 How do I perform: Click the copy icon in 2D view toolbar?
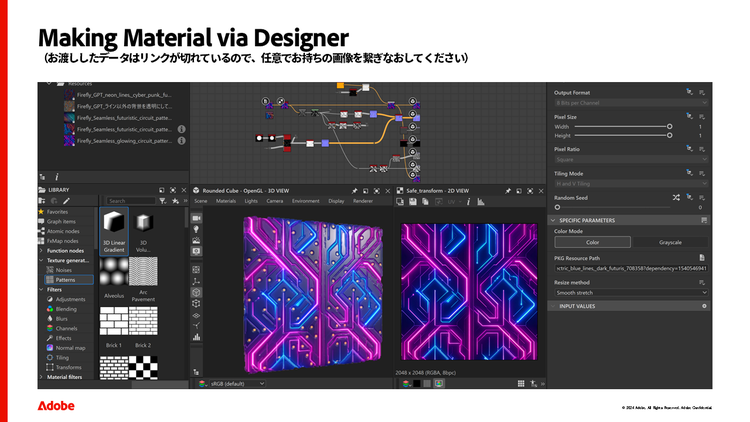click(x=425, y=202)
